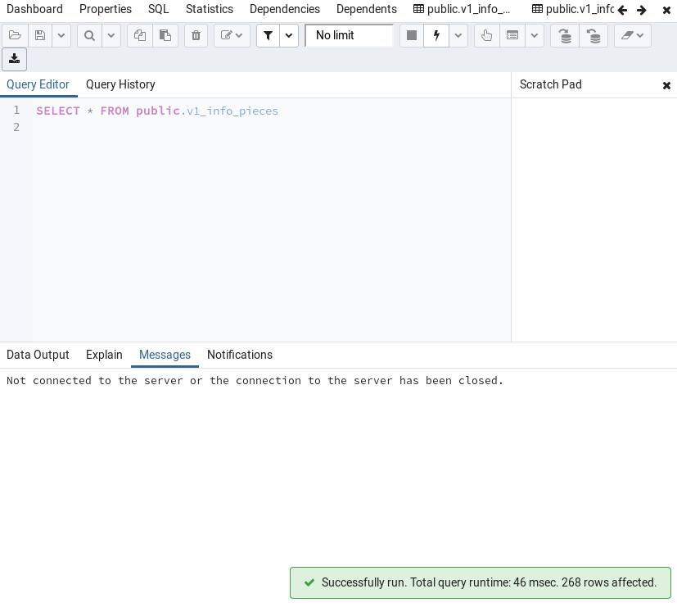Expand the execute options dropdown arrow
Screen dimensions: 677x616
point(458,35)
